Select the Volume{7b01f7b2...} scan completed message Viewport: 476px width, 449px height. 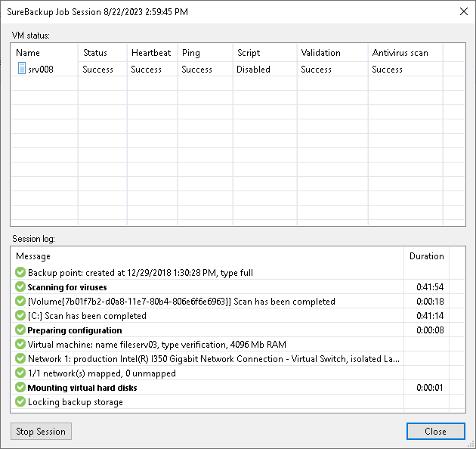click(181, 302)
